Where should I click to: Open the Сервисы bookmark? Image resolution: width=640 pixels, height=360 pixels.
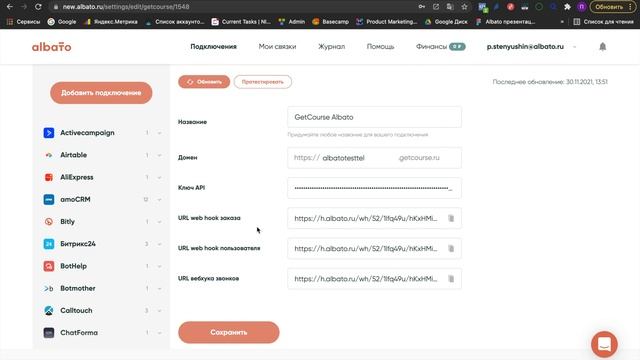pos(23,22)
